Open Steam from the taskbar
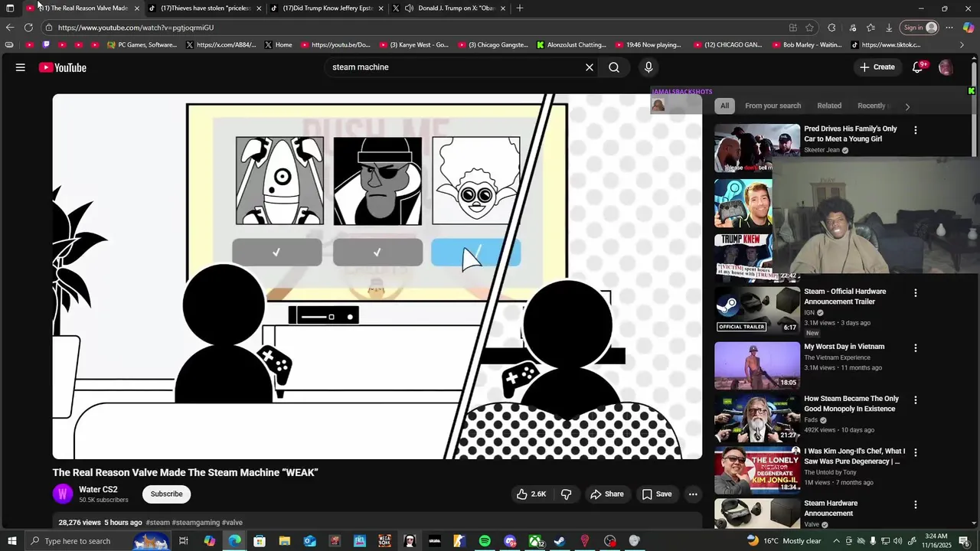 click(560, 541)
